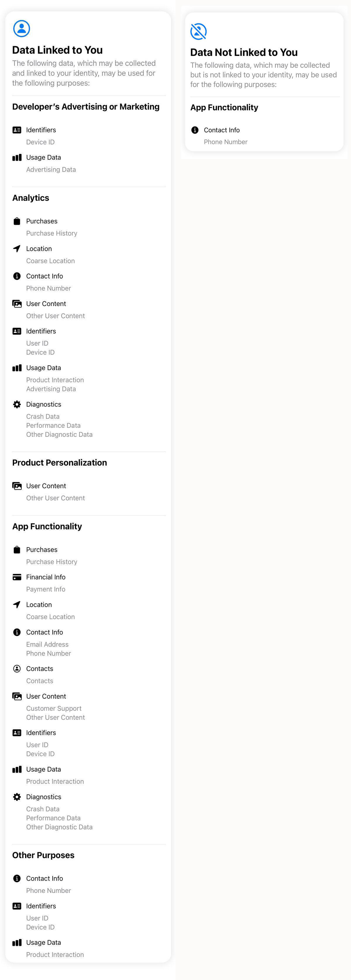Select the Data Not Linked to You heading
This screenshot has height=980, width=351.
pyautogui.click(x=244, y=52)
